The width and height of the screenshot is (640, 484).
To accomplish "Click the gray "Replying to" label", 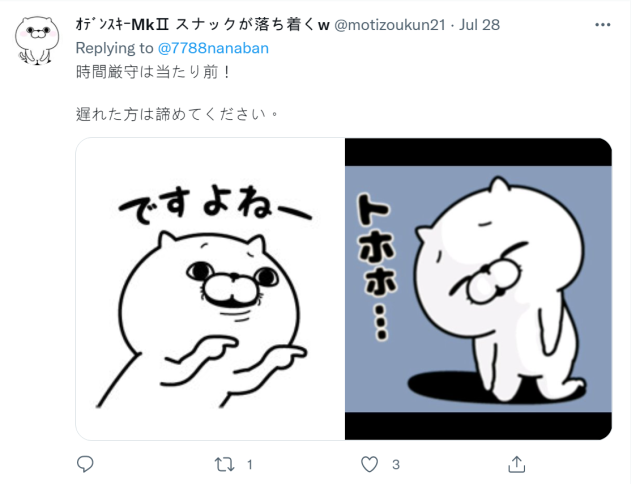I will 114,48.
